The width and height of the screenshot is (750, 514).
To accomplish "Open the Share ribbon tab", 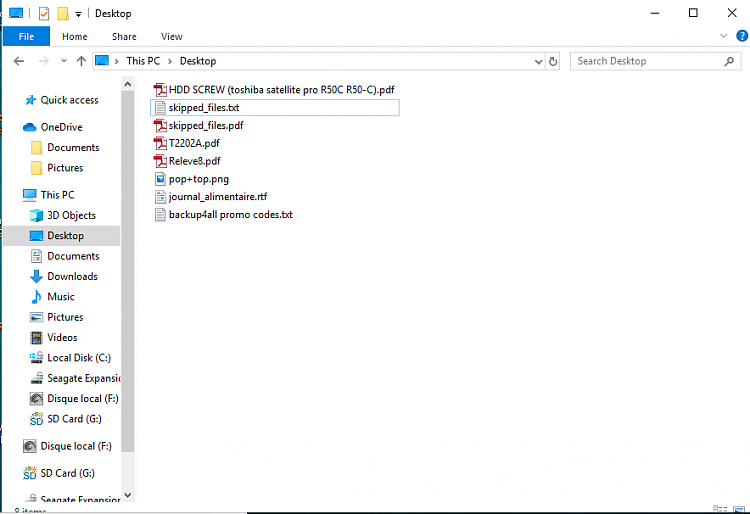I will [x=124, y=36].
